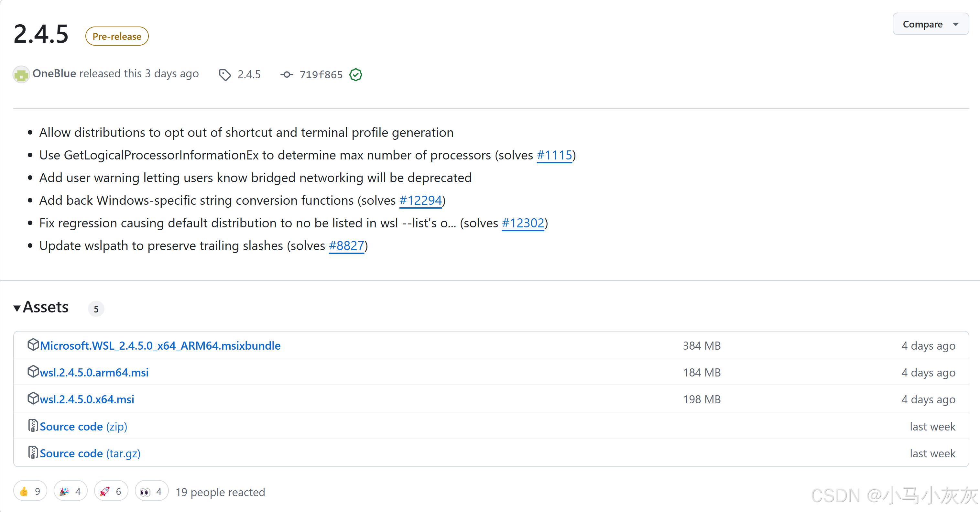
Task: Toggle the thumbs up reaction
Action: click(30, 491)
